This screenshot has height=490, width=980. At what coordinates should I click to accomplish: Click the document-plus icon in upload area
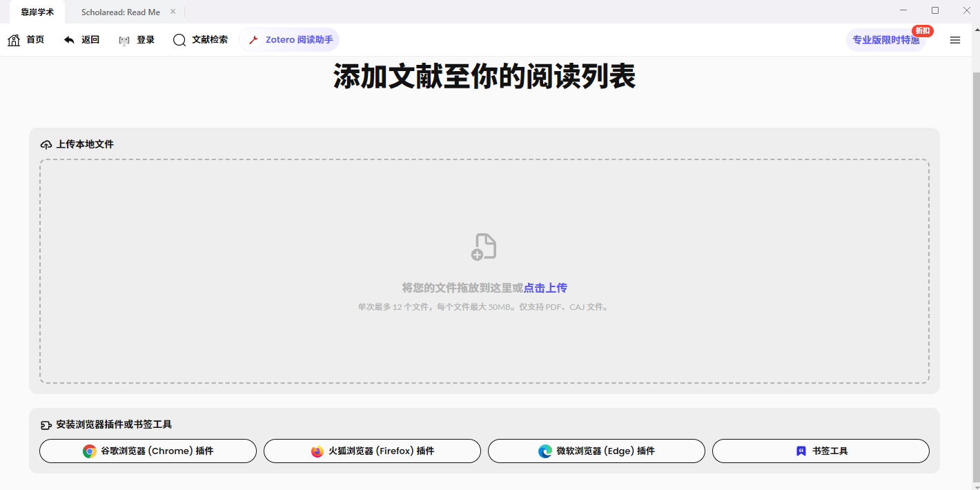coord(484,246)
